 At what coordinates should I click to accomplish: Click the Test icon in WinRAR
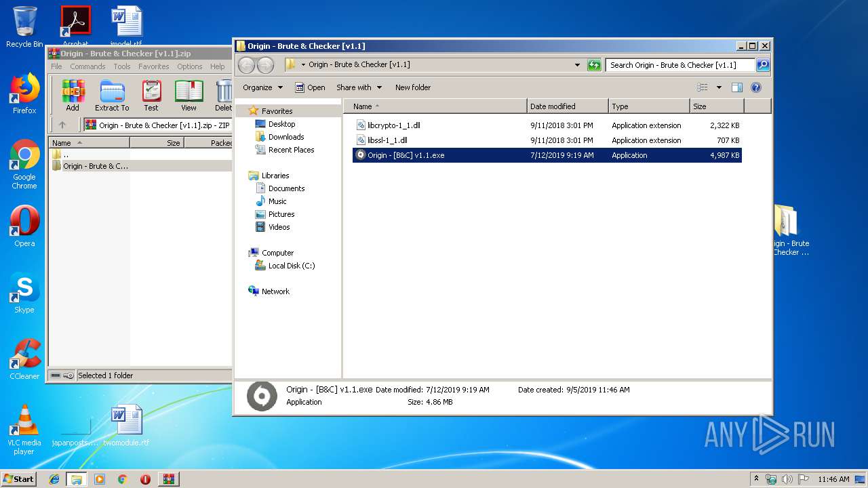[x=151, y=96]
